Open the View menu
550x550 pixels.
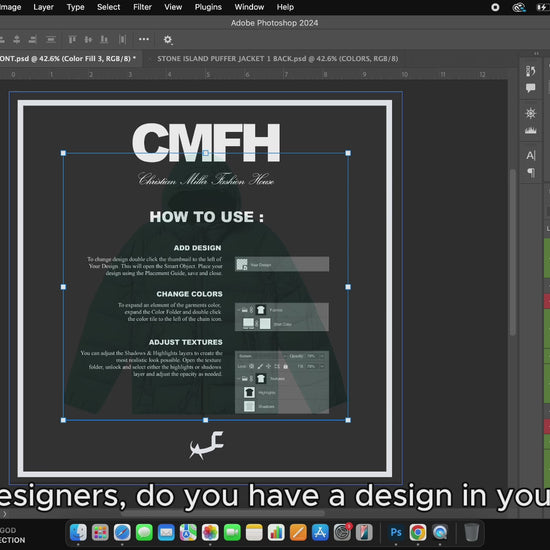[x=173, y=7]
